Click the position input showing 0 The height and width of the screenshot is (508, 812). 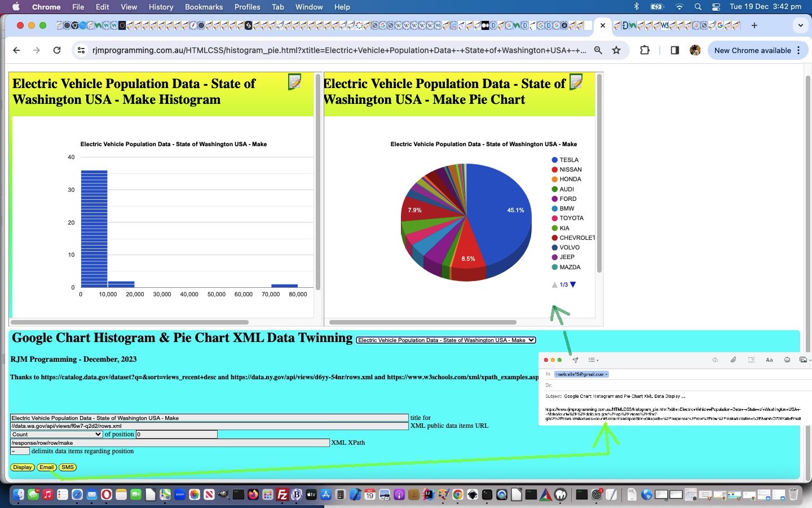[x=176, y=434]
